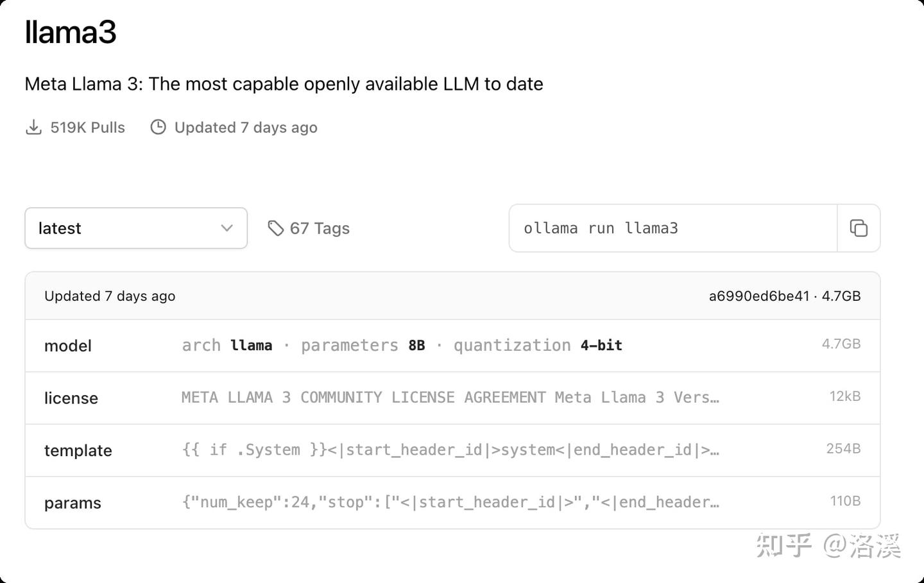Image resolution: width=924 pixels, height=583 pixels.
Task: Open the model file row
Action: point(68,346)
